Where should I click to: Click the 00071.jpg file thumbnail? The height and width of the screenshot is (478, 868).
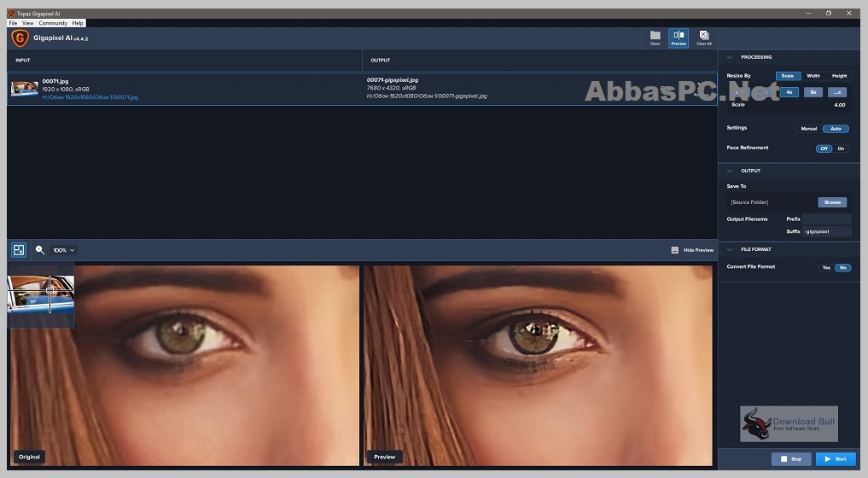tap(25, 89)
